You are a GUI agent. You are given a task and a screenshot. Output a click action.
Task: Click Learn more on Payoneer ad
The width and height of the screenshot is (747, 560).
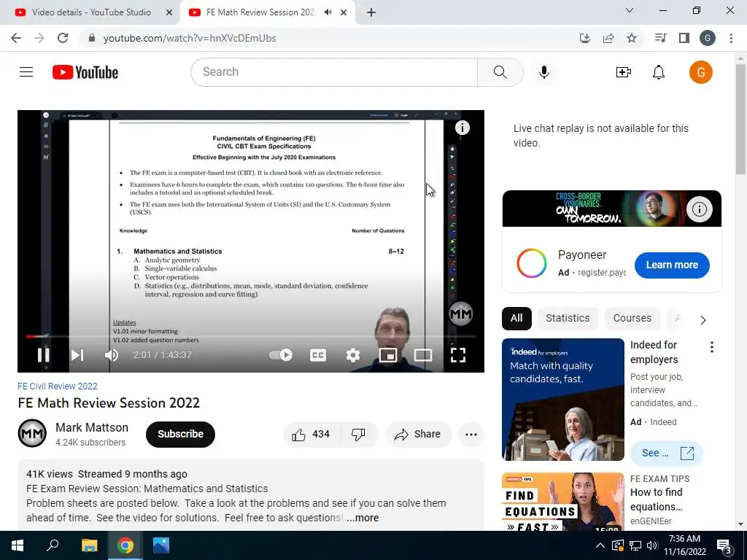point(672,265)
